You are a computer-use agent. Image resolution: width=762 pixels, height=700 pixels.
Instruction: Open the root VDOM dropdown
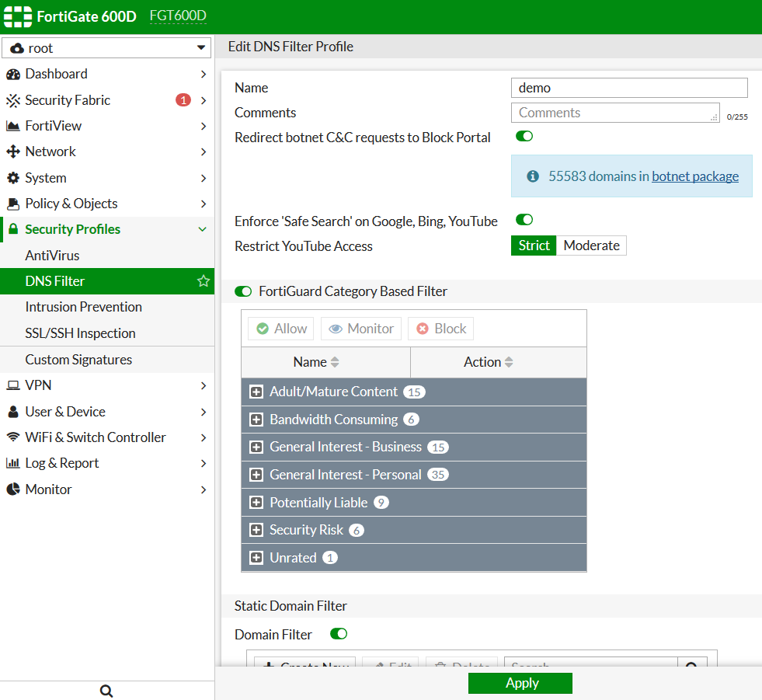tap(107, 48)
